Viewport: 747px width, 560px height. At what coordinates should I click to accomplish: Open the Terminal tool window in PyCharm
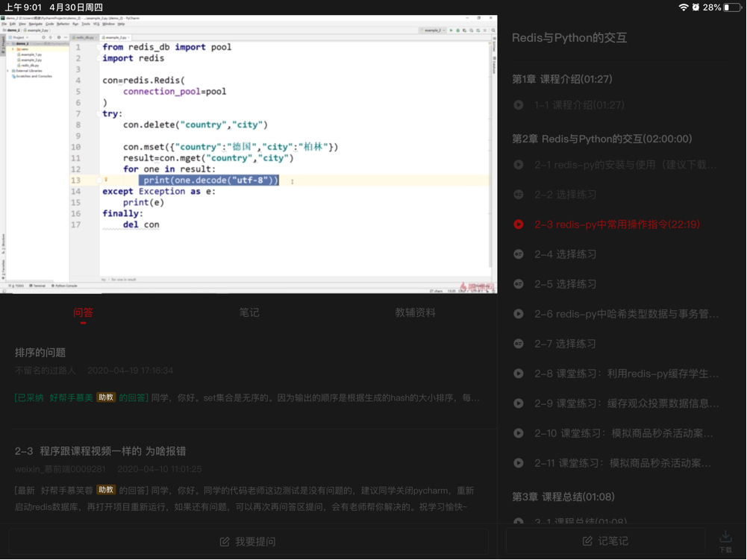pyautogui.click(x=37, y=286)
